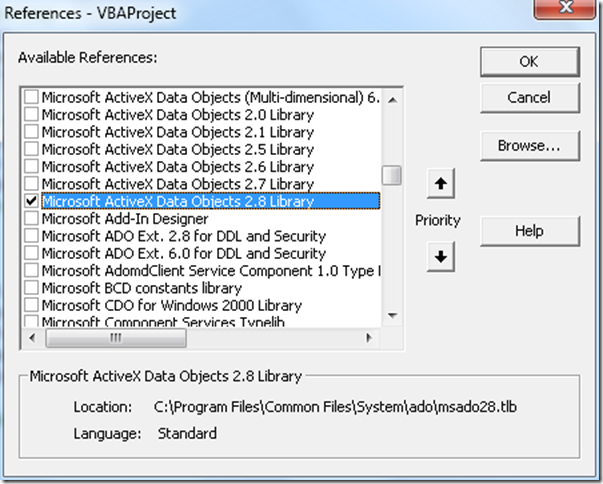Screen dimensions: 603x484
Task: Enable Microsoft CDO for Windows 2000 Library
Action: (x=32, y=305)
